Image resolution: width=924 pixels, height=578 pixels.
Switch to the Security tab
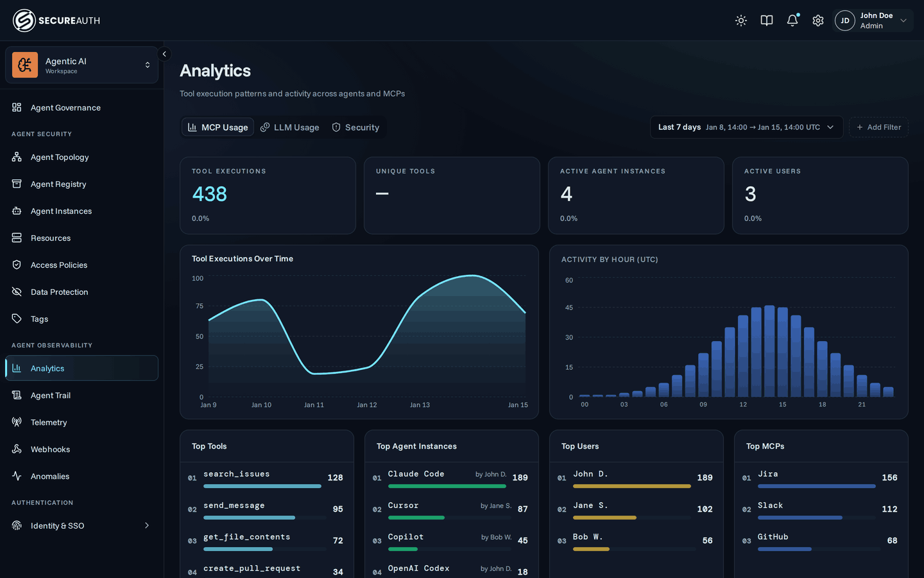coord(355,127)
